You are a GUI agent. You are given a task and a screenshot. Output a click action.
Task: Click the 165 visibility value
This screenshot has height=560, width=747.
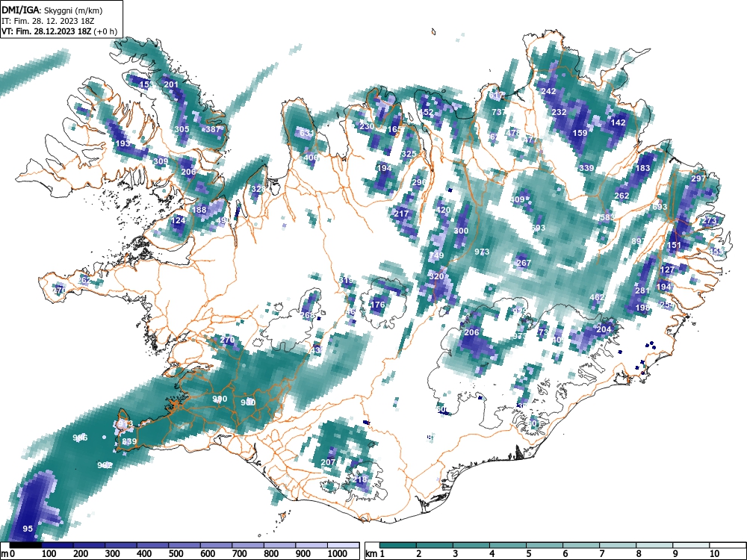pos(394,129)
